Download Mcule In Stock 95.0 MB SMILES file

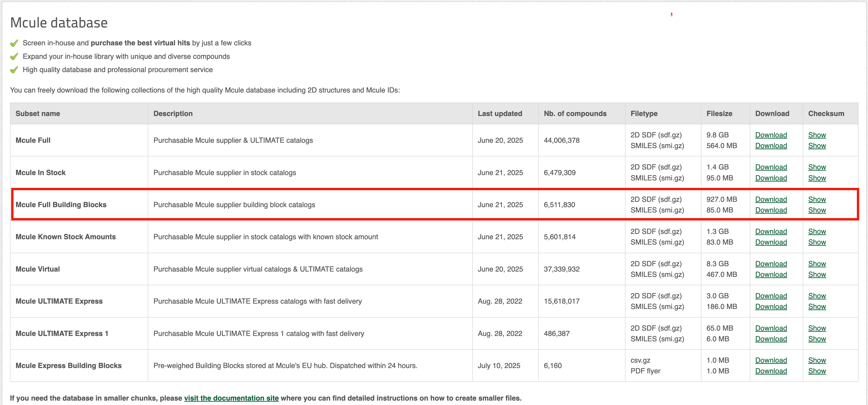771,178
